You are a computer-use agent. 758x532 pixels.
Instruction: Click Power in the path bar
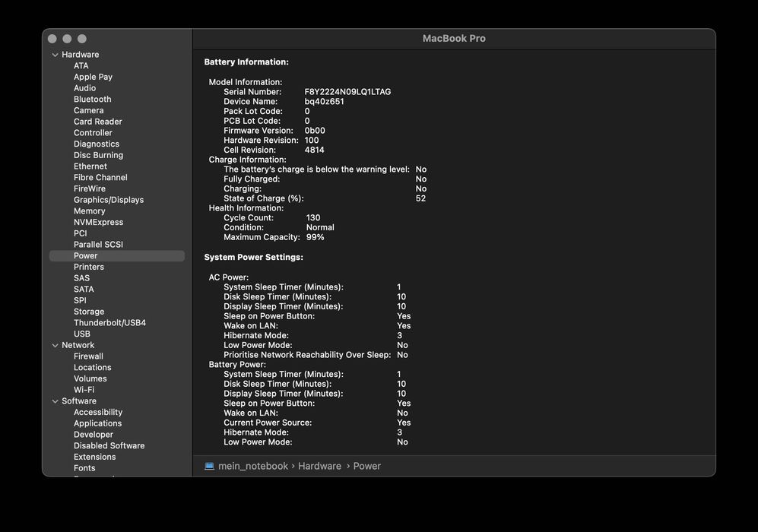[x=367, y=466]
